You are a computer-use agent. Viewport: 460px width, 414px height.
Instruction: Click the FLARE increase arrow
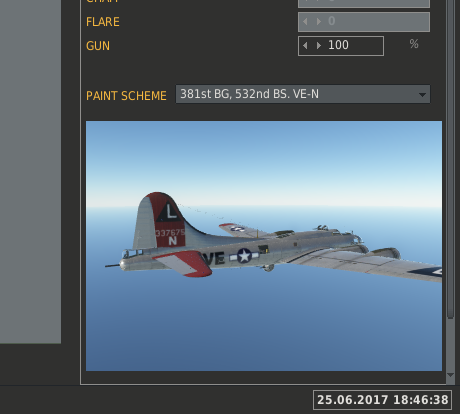[x=319, y=22]
